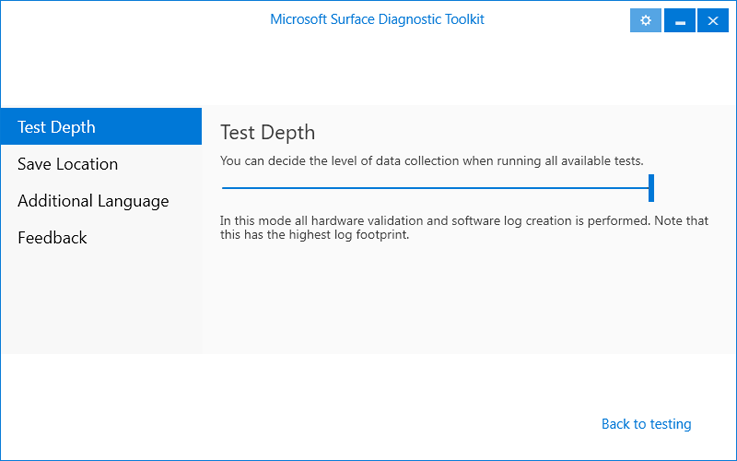Select the Test Depth sidebar tab
Viewport: 737px width, 461px height.
pos(100,127)
